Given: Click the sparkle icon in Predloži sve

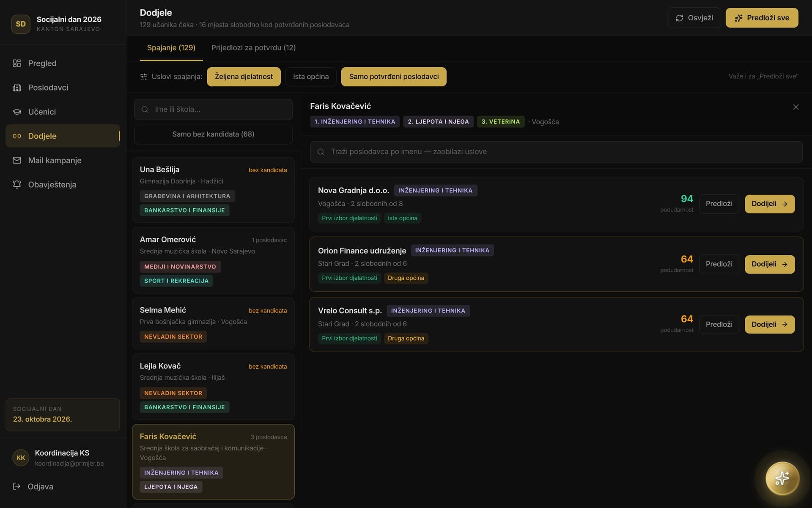Looking at the screenshot, I should (738, 18).
